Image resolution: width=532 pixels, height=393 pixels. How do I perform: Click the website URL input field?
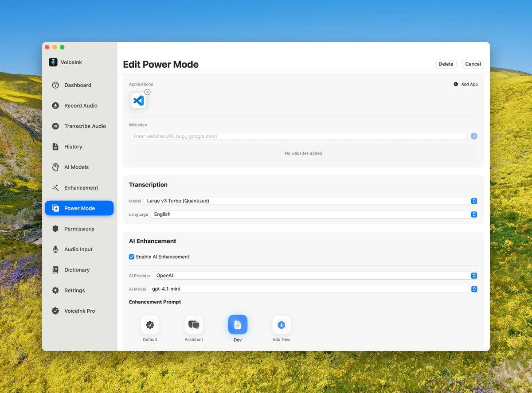coord(298,136)
